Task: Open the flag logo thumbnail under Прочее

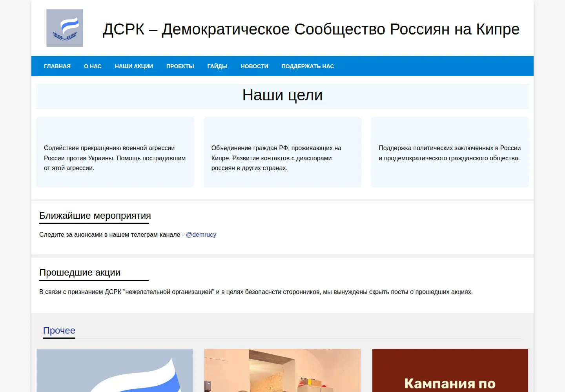Action: pyautogui.click(x=115, y=370)
